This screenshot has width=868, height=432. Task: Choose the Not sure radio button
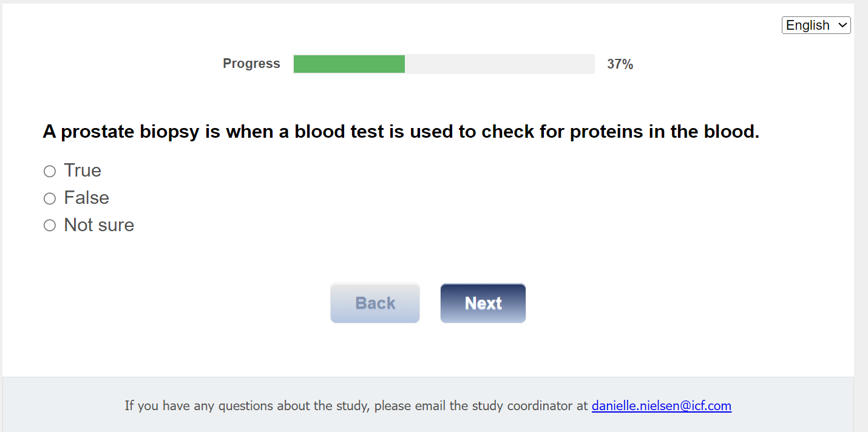[50, 226]
